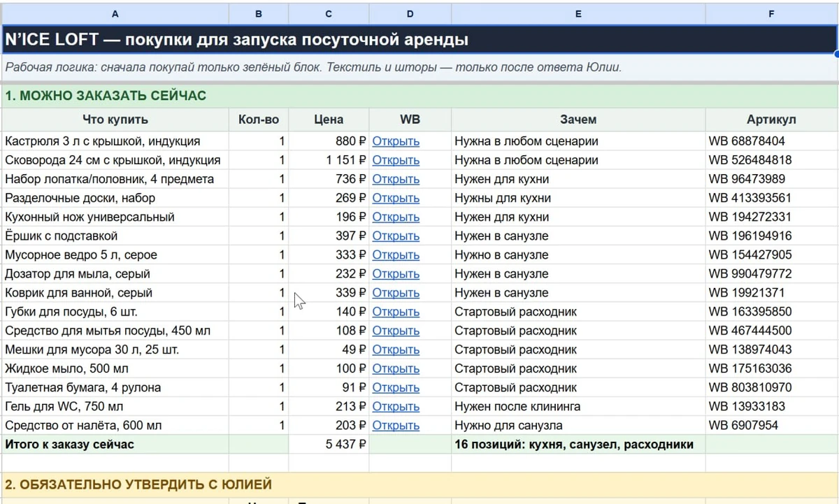Select cell Мусорное ведро 5 л, серое
This screenshot has width=839, height=504.
click(115, 254)
